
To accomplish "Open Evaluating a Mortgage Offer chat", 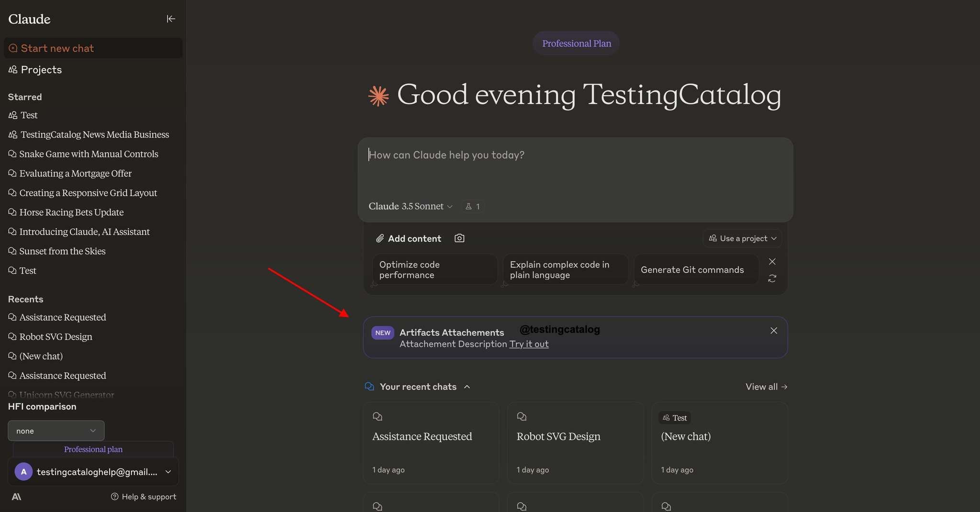I will [x=70, y=173].
